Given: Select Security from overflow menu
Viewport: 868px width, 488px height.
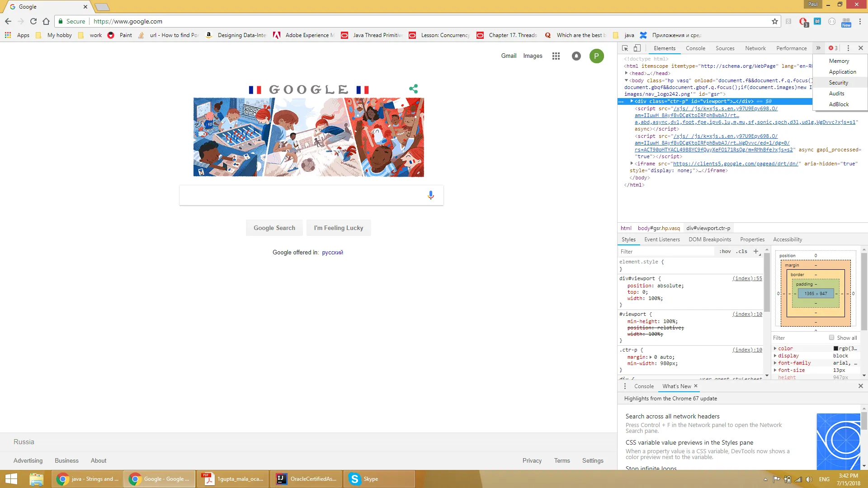Looking at the screenshot, I should (838, 83).
